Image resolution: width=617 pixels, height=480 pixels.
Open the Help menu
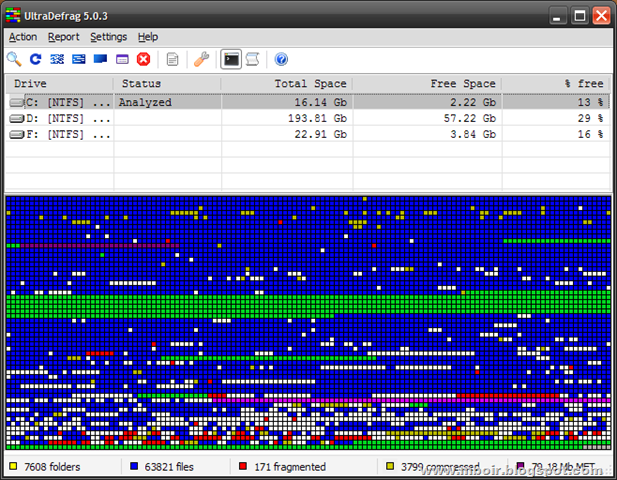tap(148, 37)
